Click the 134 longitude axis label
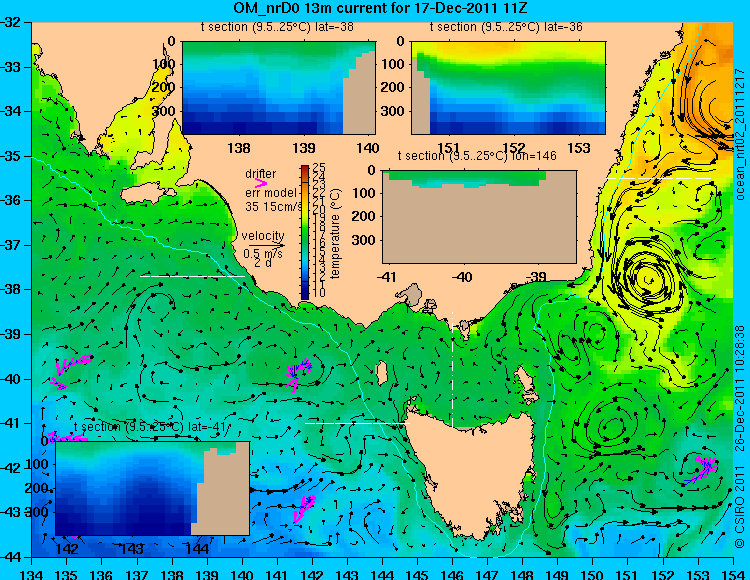 32,574
